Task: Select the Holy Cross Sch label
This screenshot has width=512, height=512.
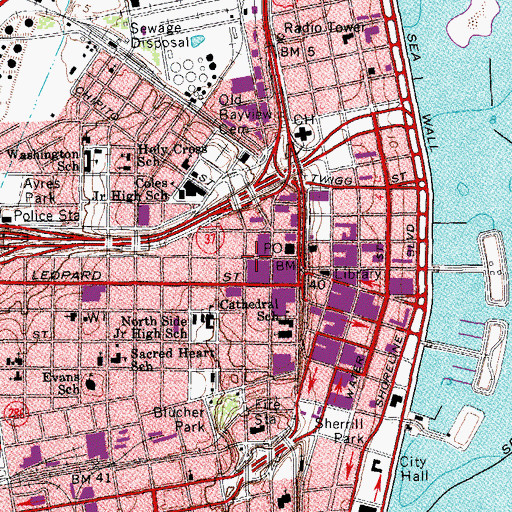Action: click(x=172, y=155)
